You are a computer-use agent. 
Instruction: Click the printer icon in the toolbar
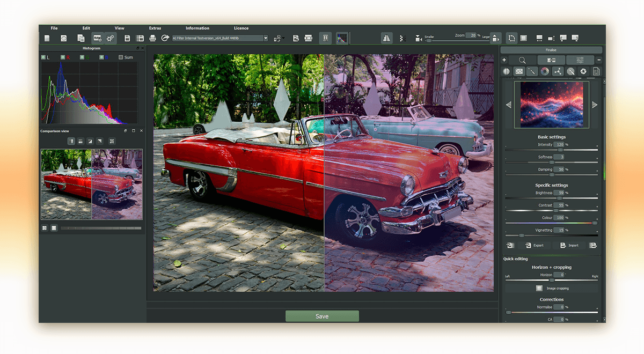tap(152, 38)
